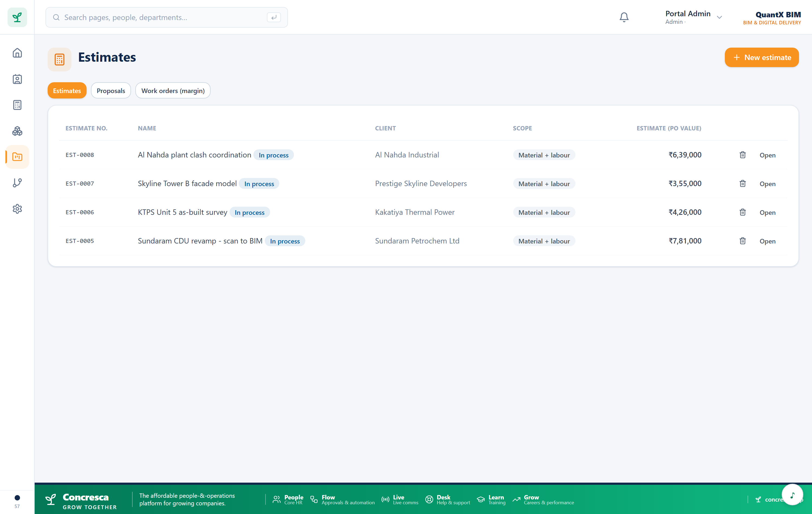812x514 pixels.
Task: Select the calculator sidebar icon
Action: tap(17, 105)
